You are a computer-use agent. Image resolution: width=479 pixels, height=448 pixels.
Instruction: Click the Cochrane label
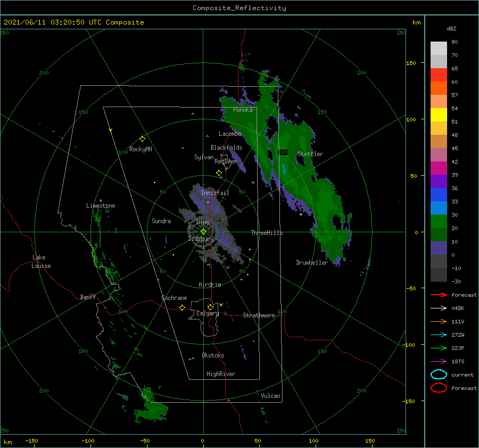coord(174,298)
